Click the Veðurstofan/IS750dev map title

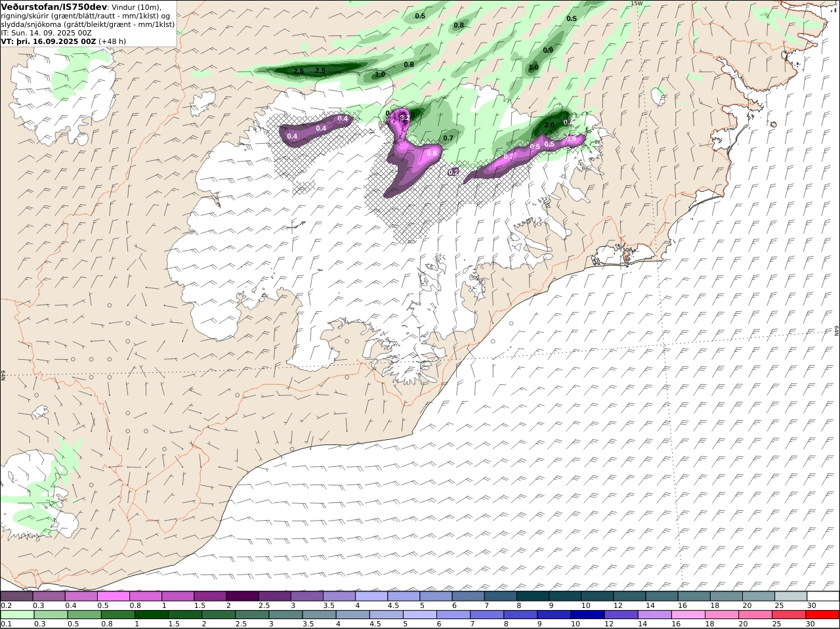coord(54,7)
